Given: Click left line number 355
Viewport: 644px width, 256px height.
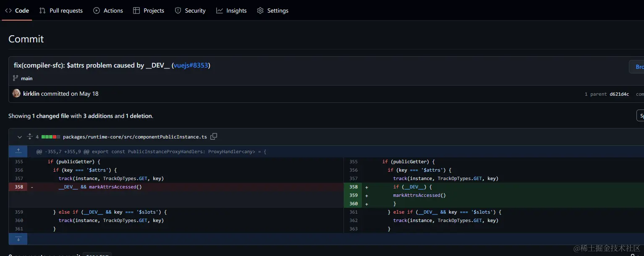Looking at the screenshot, I should click(18, 162).
